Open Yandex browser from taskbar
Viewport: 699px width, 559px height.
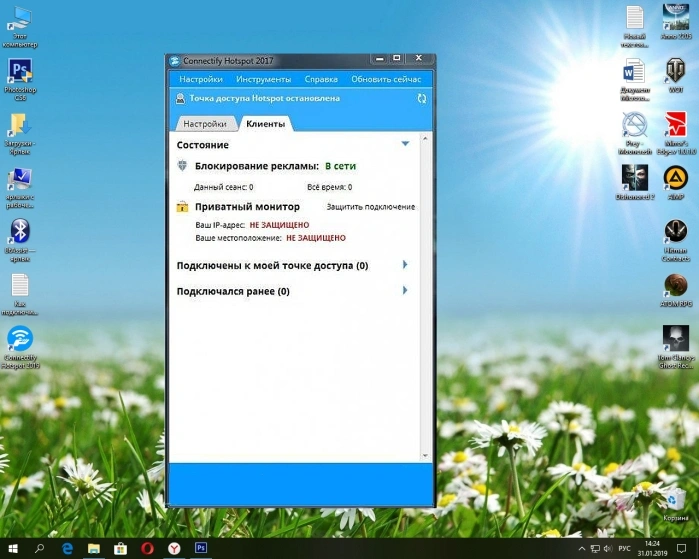pyautogui.click(x=174, y=548)
